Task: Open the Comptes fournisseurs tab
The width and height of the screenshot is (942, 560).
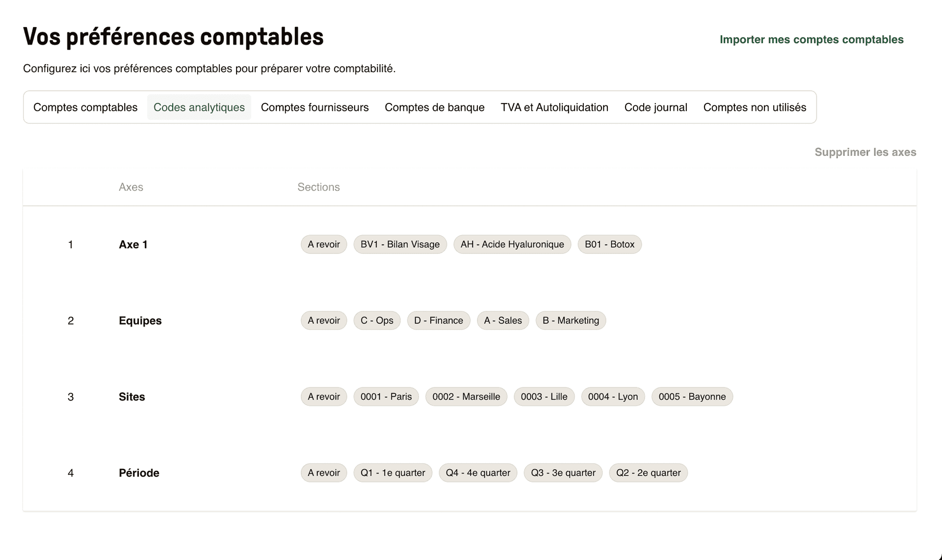Action: pyautogui.click(x=314, y=107)
